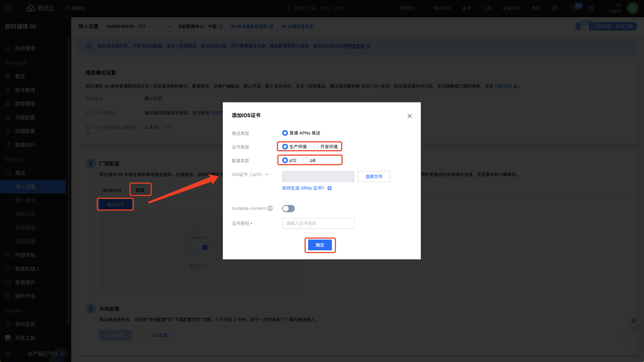Open the 功能文档 link
This screenshot has height=362, width=644.
coord(503,86)
